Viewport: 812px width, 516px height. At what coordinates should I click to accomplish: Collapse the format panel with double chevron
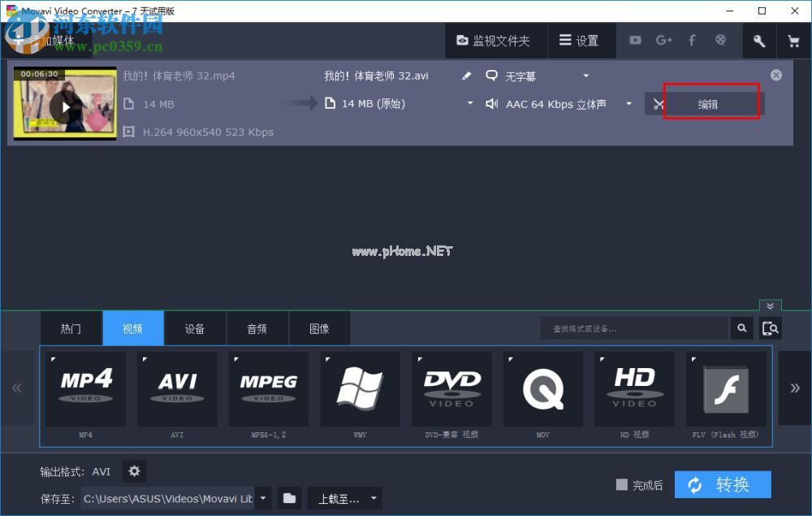pyautogui.click(x=770, y=306)
